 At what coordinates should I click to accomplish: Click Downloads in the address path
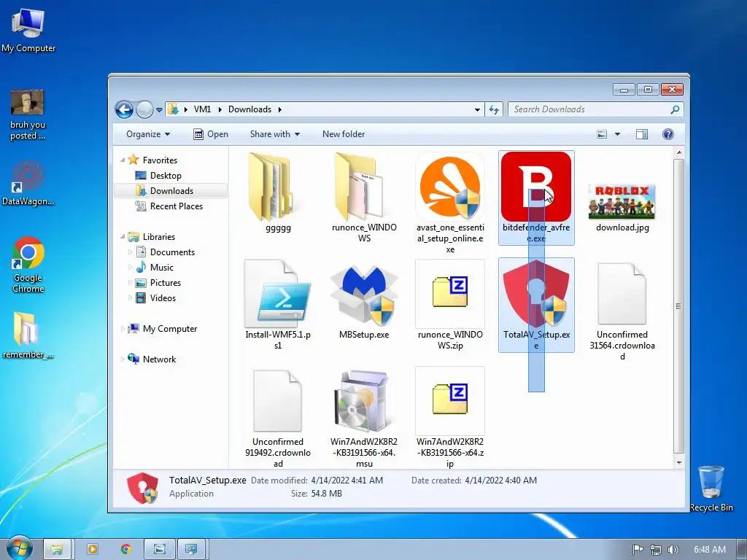[249, 109]
